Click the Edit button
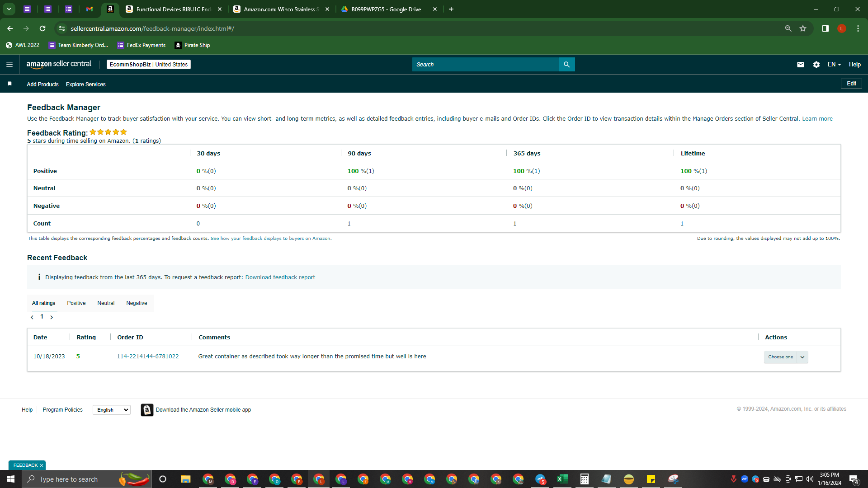This screenshot has height=488, width=868. click(x=851, y=84)
